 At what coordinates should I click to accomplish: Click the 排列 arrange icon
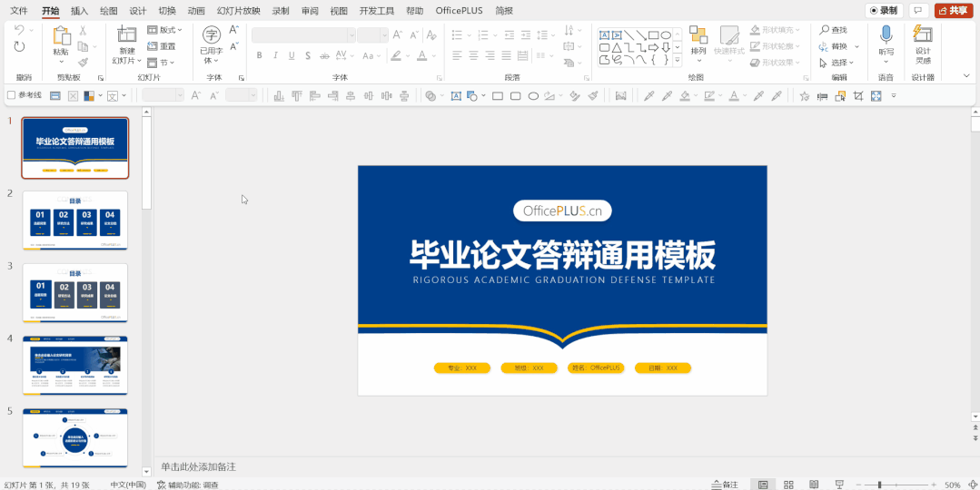point(698,35)
